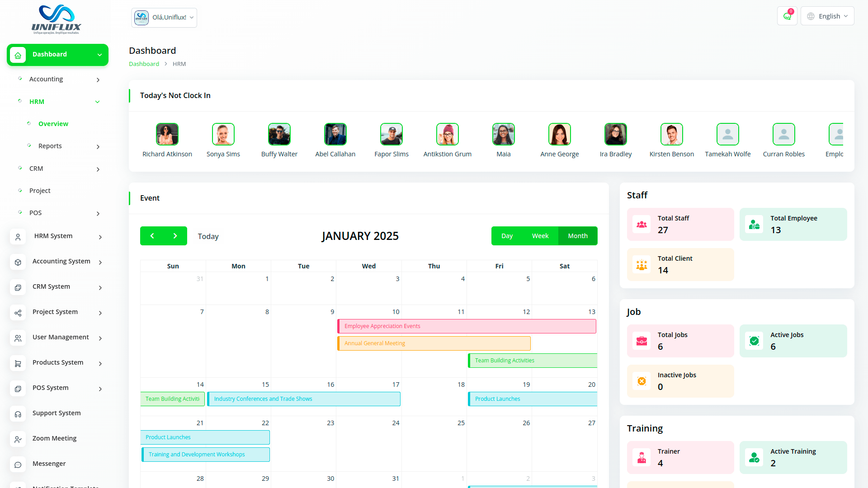Click the Total Staff group icon
The image size is (868, 488).
pos(642,224)
